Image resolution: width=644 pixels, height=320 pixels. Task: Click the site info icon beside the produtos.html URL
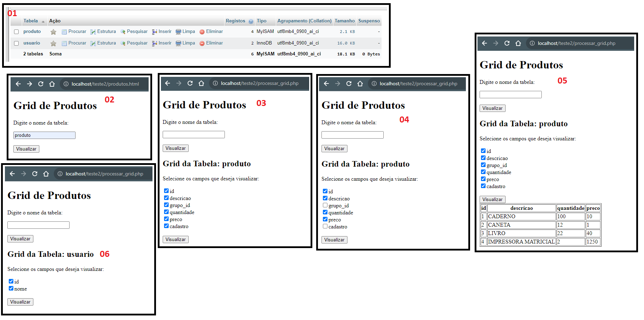click(x=66, y=84)
